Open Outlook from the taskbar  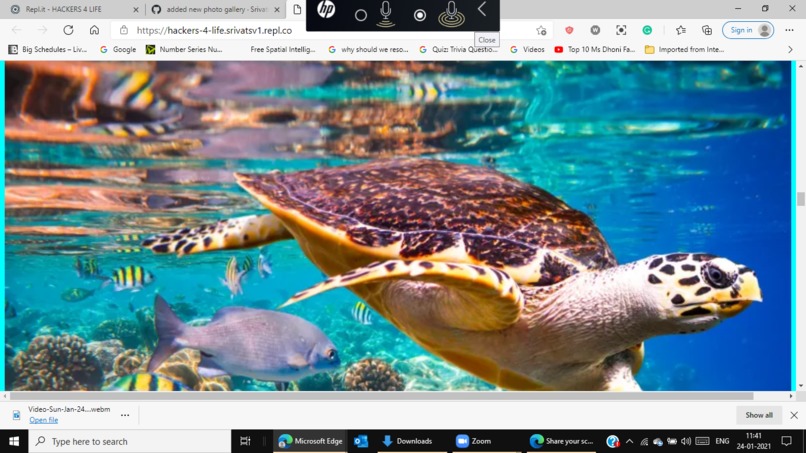[x=361, y=441]
